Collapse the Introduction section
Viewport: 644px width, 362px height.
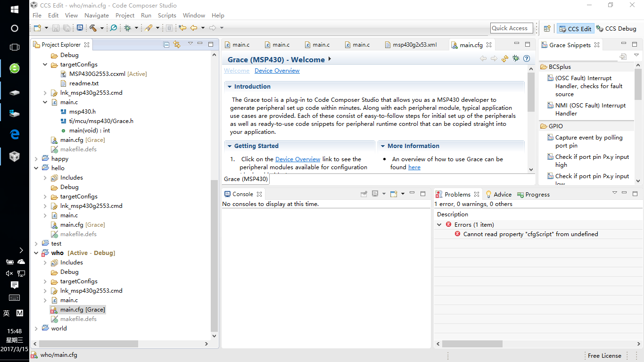[x=230, y=87]
